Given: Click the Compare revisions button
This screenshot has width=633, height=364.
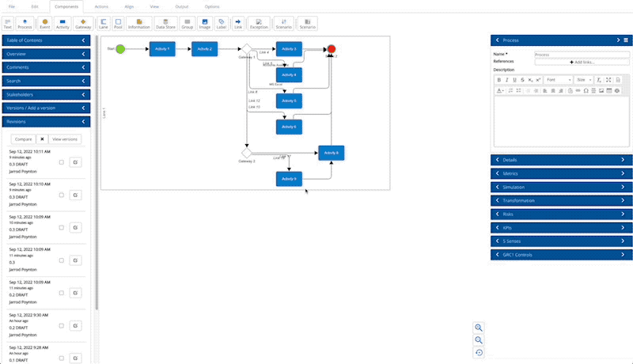Looking at the screenshot, I should [x=23, y=138].
